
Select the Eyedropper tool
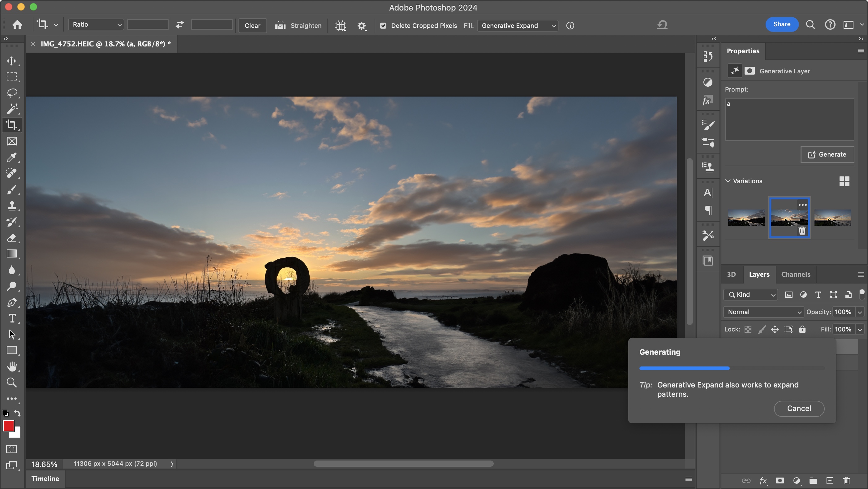click(12, 158)
